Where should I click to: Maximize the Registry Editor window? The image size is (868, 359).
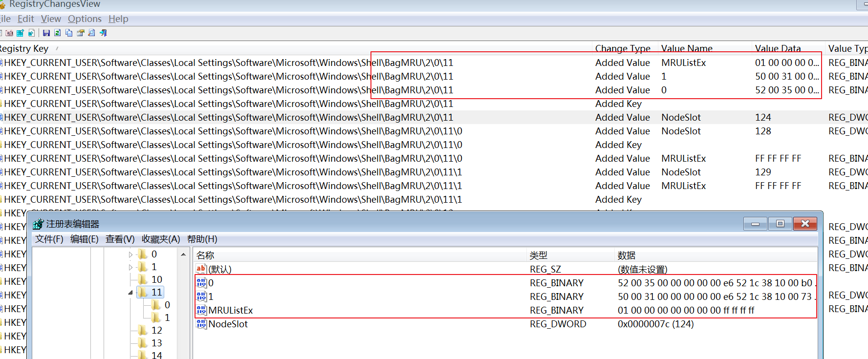pyautogui.click(x=780, y=224)
